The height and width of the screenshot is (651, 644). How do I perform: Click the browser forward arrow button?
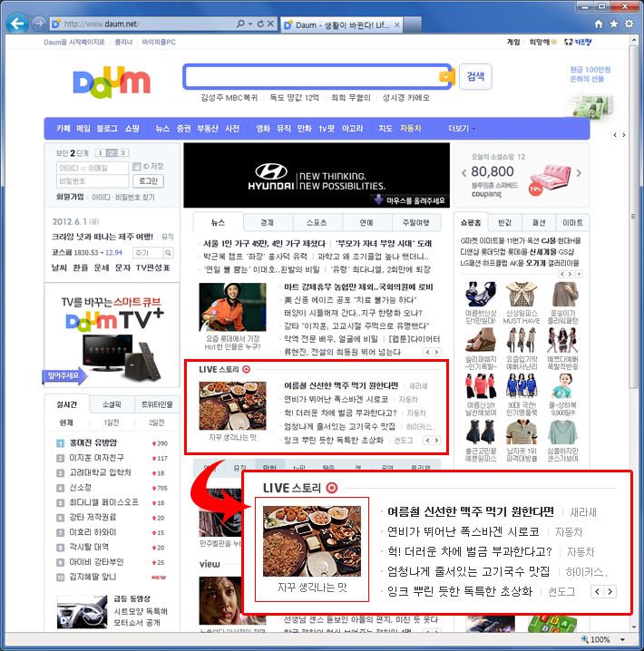(x=38, y=24)
